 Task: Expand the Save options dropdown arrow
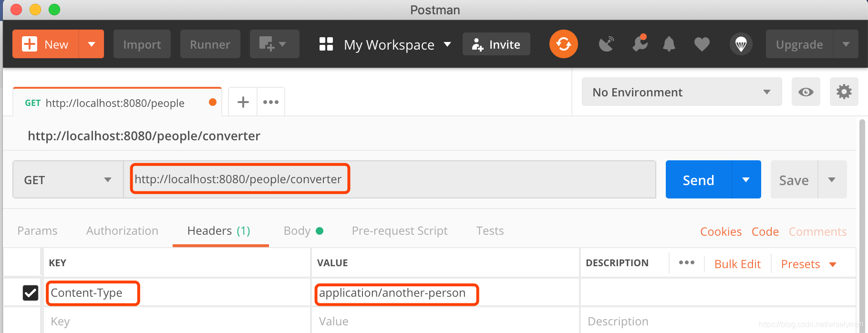coord(832,180)
